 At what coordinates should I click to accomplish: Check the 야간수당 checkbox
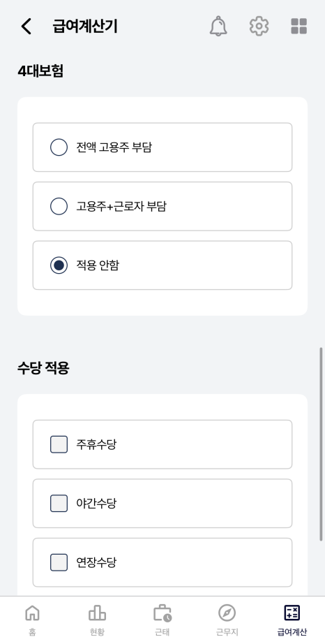59,504
